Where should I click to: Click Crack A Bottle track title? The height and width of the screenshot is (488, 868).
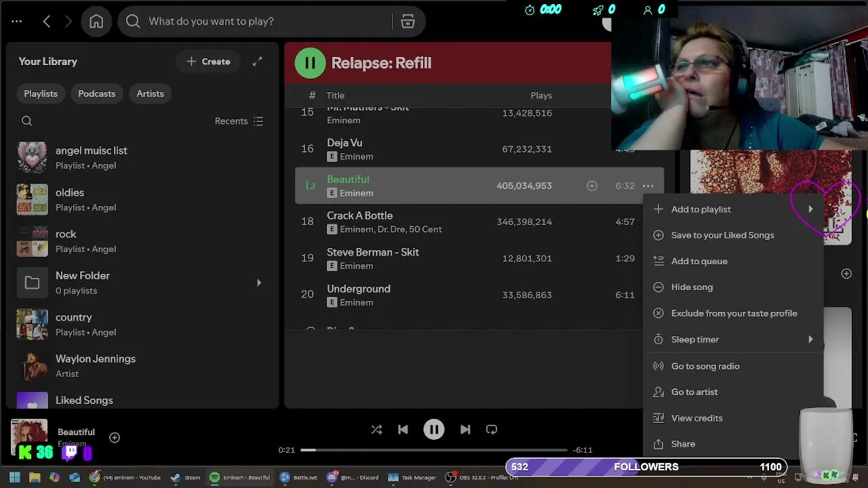359,216
